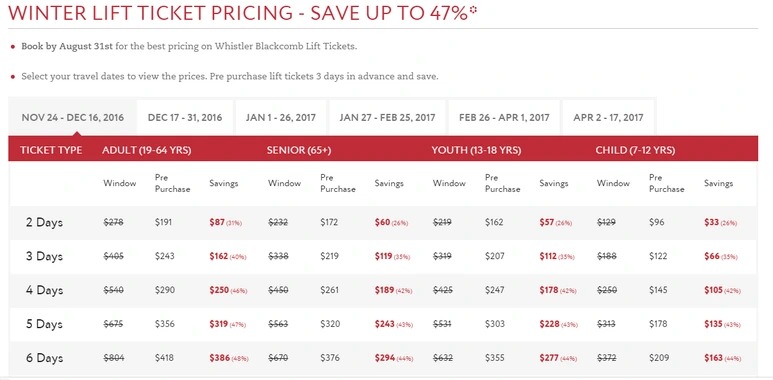The image size is (773, 380).
Task: Select the 6 Days ticket row label
Action: 44,358
